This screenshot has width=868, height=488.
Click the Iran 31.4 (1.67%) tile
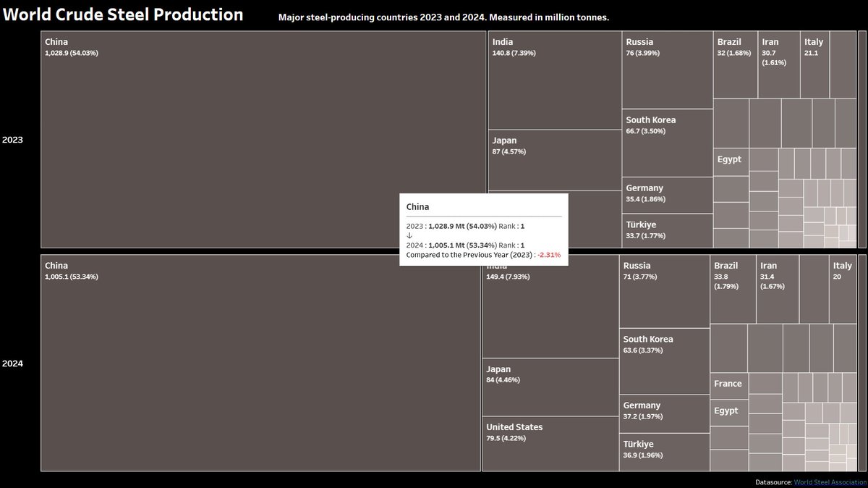[x=778, y=289]
